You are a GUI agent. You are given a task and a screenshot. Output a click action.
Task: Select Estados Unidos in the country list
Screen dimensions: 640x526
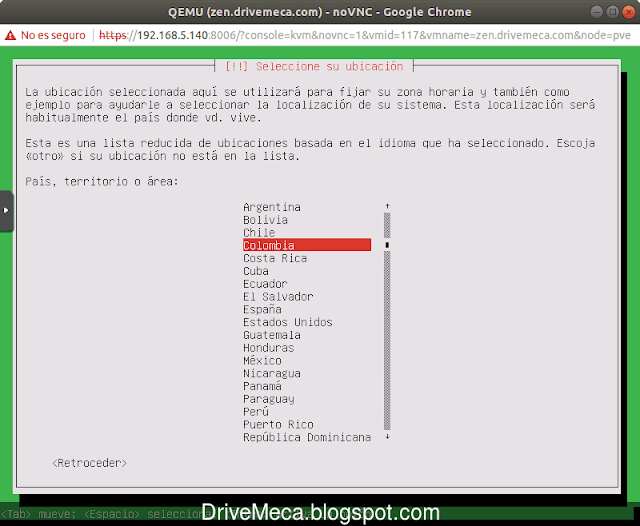tap(288, 322)
